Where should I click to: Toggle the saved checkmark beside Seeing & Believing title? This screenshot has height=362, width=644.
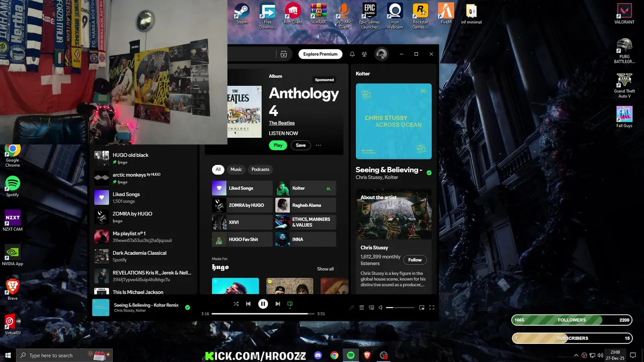coord(429,172)
